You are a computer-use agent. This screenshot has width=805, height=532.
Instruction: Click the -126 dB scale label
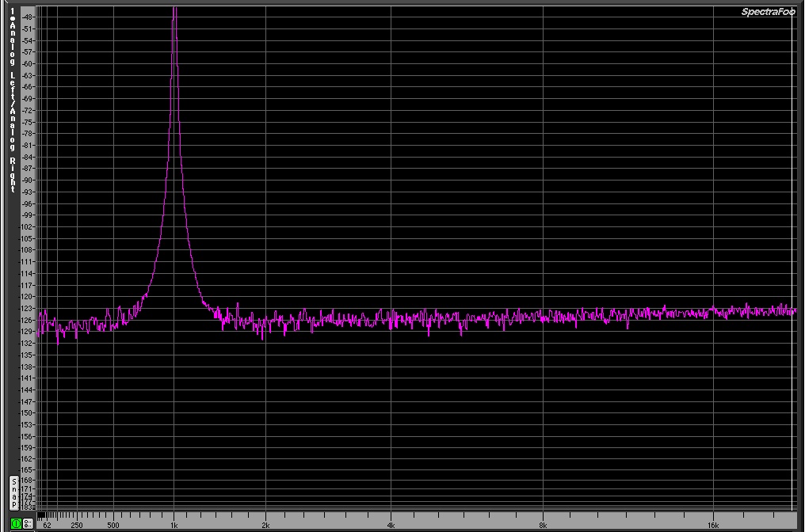click(x=27, y=320)
